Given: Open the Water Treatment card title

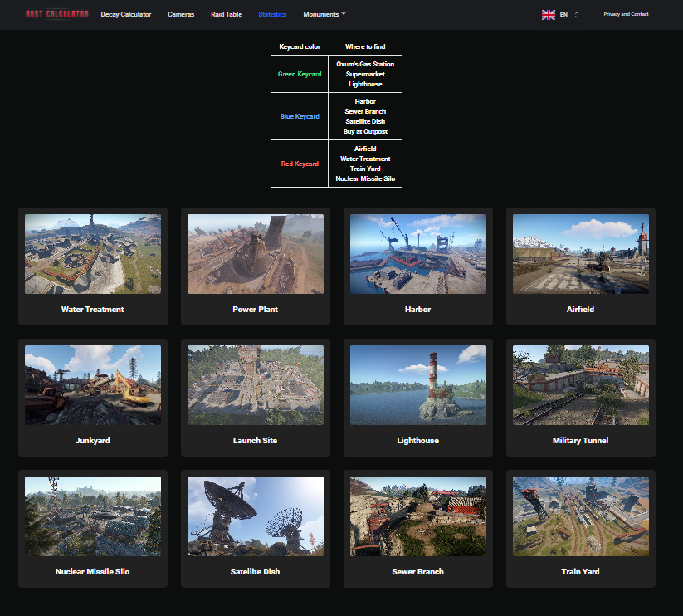Looking at the screenshot, I should coord(93,310).
